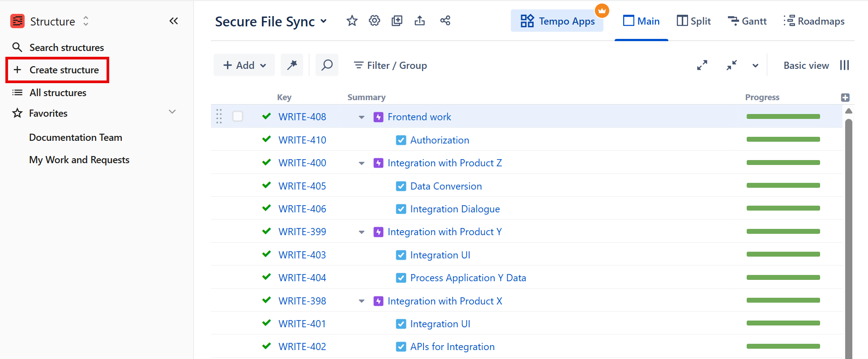
Task: Open the search magnifier in toolbar
Action: [x=327, y=65]
